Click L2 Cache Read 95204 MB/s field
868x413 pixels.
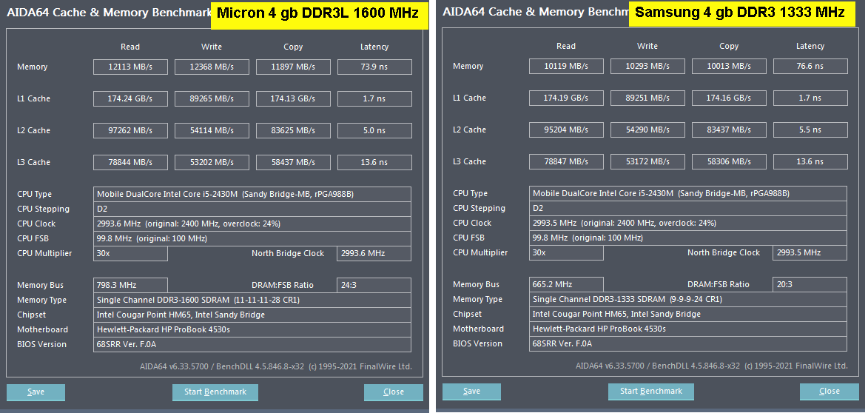coord(566,130)
